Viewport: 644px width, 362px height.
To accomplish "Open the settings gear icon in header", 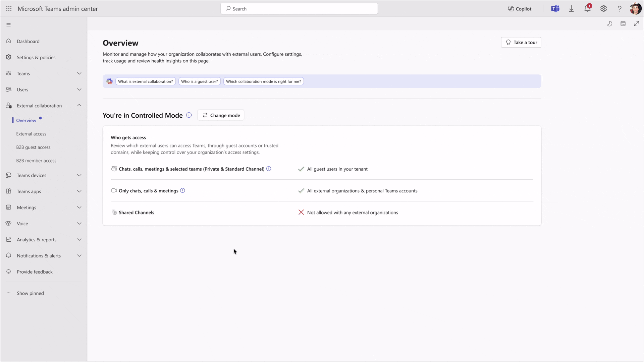I will pyautogui.click(x=603, y=9).
